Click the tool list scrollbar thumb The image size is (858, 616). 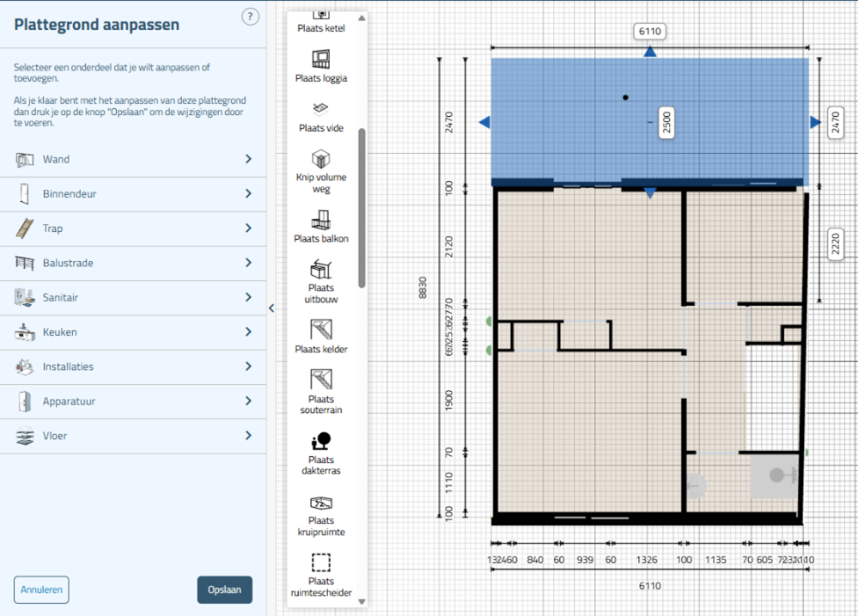point(362,207)
